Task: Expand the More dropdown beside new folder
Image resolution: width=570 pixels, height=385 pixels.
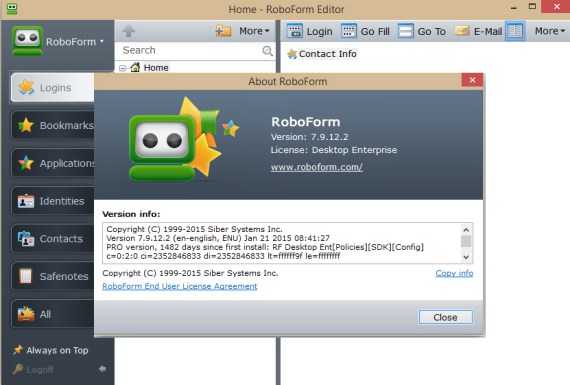Action: point(254,31)
